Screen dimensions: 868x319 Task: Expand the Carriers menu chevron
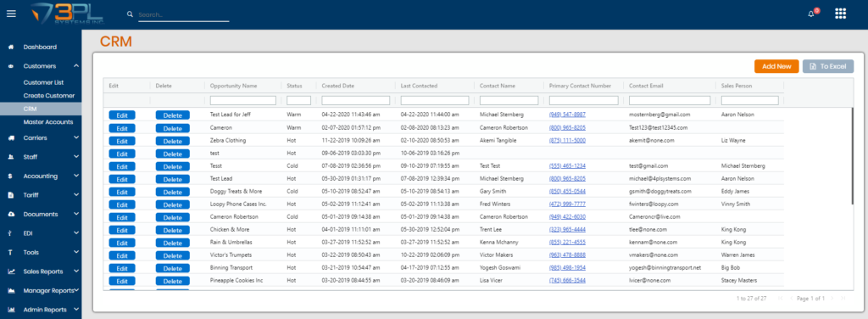75,138
